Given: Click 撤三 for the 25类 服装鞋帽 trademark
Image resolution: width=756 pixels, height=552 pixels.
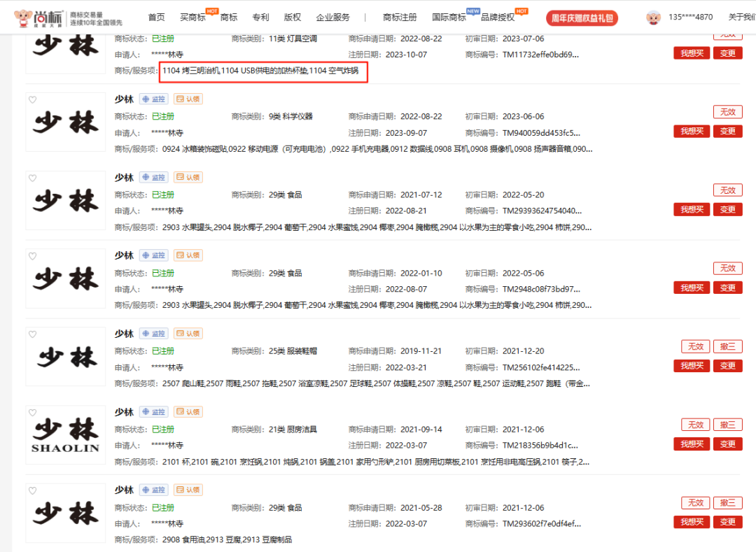Looking at the screenshot, I should click(727, 347).
